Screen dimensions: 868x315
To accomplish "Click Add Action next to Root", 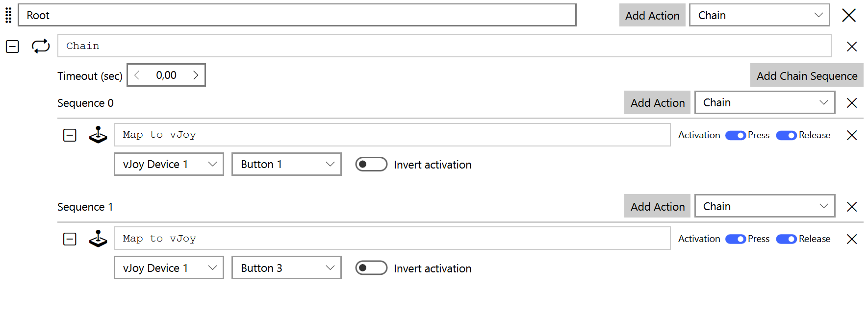I will [x=652, y=15].
